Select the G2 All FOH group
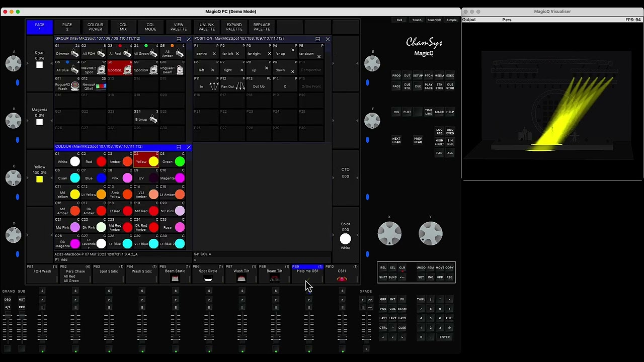 [94, 52]
